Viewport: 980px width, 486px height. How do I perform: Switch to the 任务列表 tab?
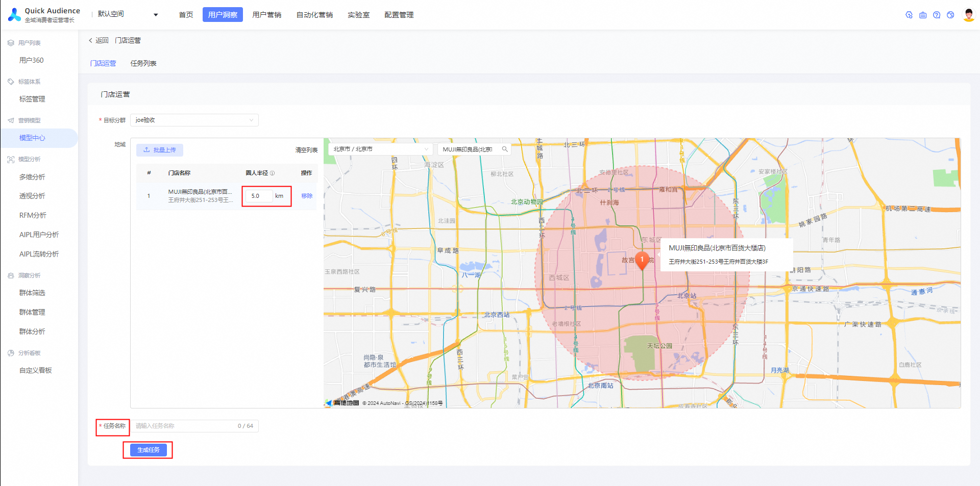click(143, 63)
